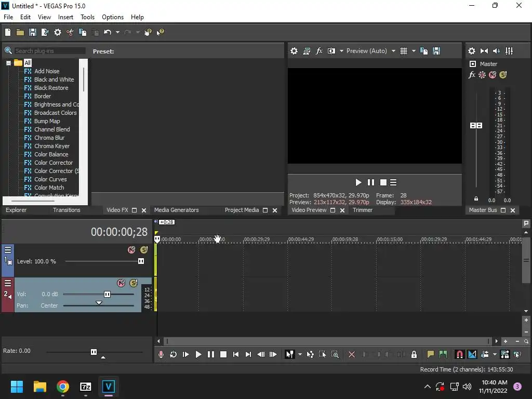Open Video Preview properties gear
This screenshot has width=532, height=399.
tap(294, 51)
